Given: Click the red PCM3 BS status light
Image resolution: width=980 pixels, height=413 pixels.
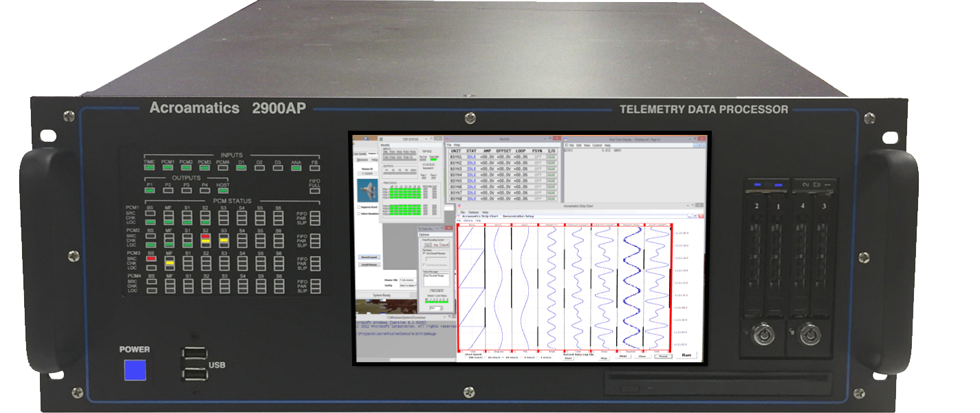Looking at the screenshot, I should (x=151, y=260).
